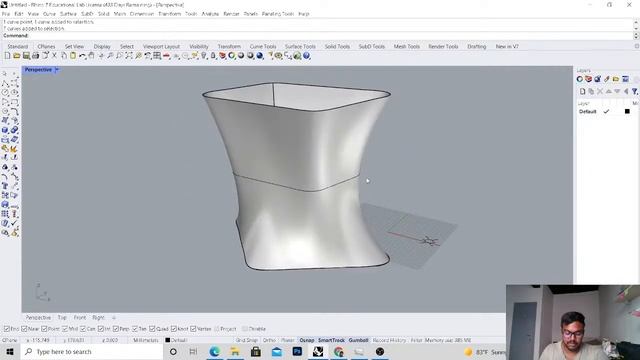
Task: Click the Print icon in the toolbar
Action: 36,56
